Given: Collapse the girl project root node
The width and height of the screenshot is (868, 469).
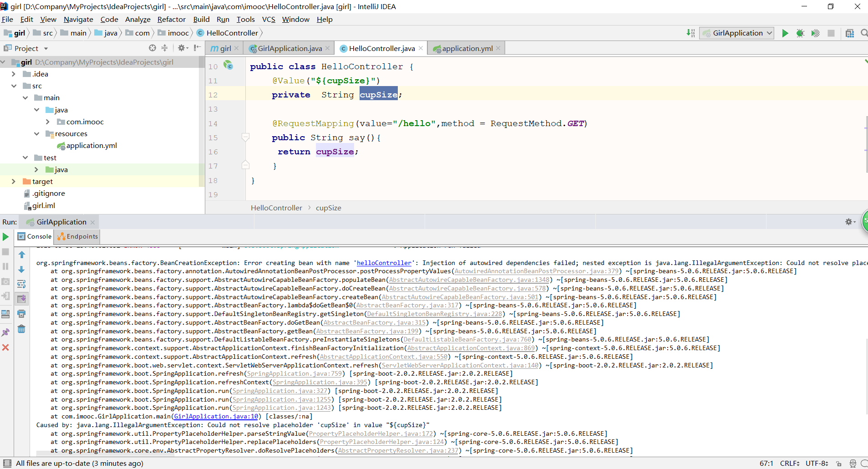Looking at the screenshot, I should (3, 62).
